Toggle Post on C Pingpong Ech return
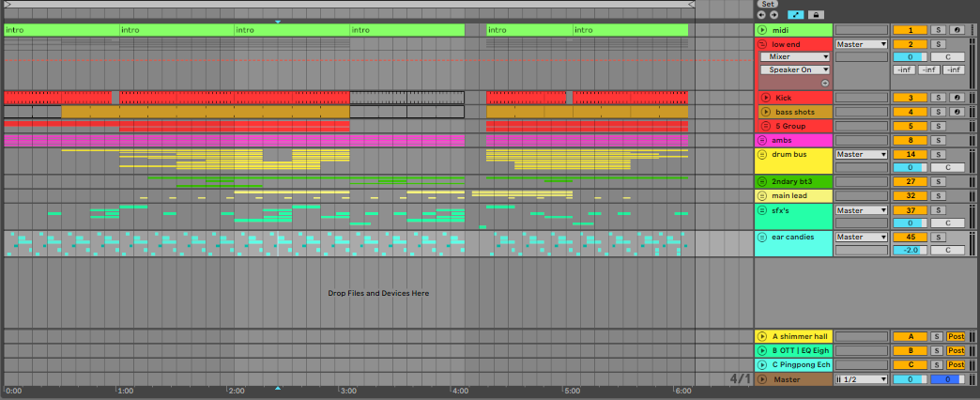This screenshot has height=400, width=980. [956, 364]
